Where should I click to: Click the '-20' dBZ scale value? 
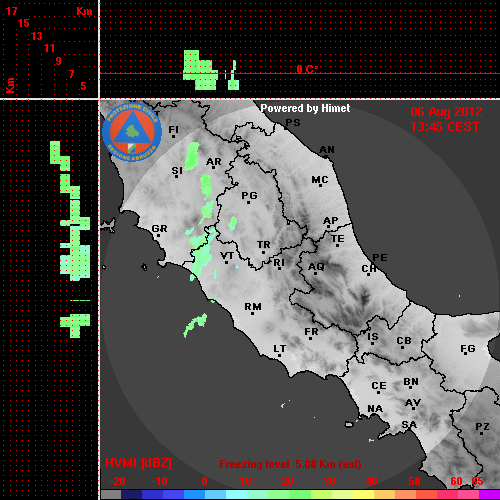pos(117,481)
